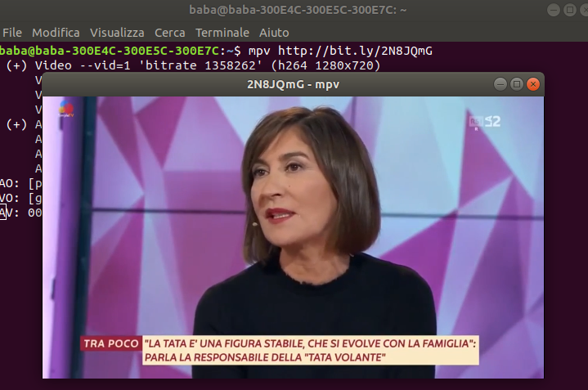This screenshot has height=390, width=588.
Task: Click the terminal cursor at AV line
Action: tap(3, 213)
